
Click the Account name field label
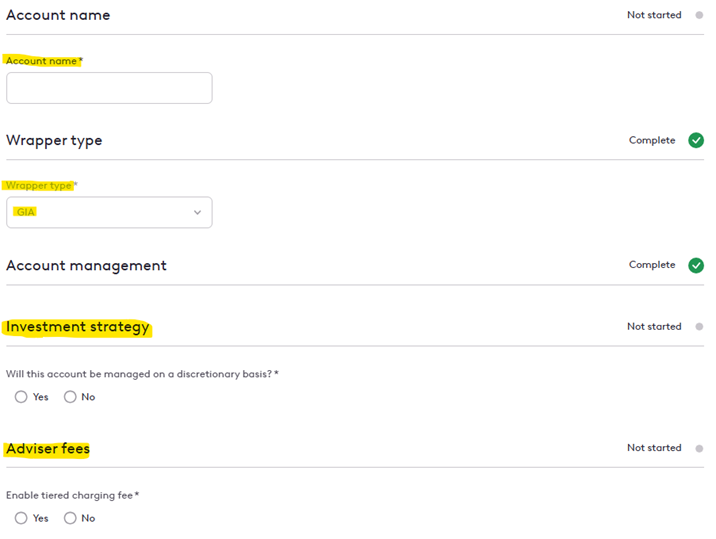click(42, 61)
